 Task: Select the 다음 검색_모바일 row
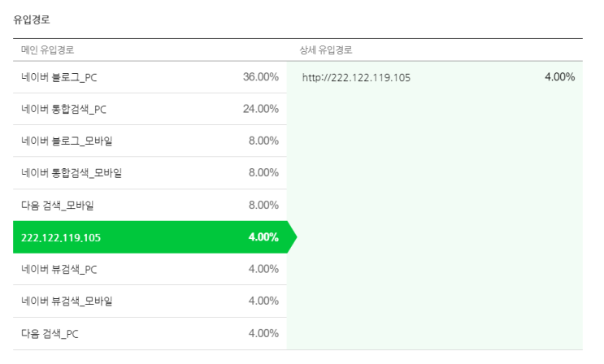pos(150,205)
